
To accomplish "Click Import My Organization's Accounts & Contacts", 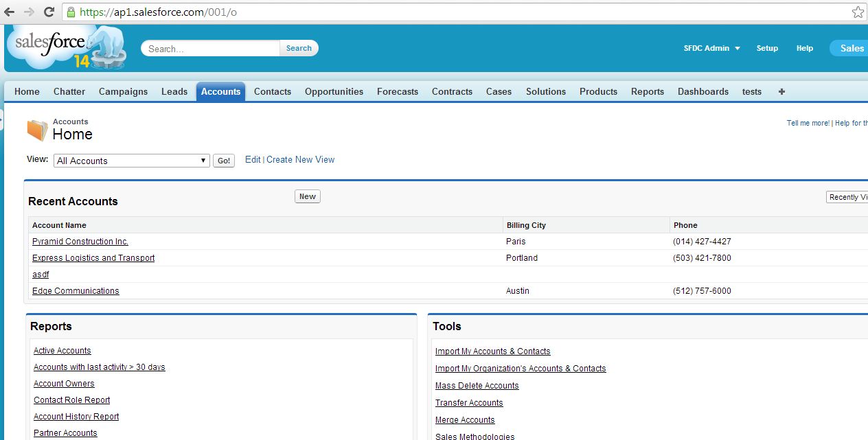I will pos(521,369).
